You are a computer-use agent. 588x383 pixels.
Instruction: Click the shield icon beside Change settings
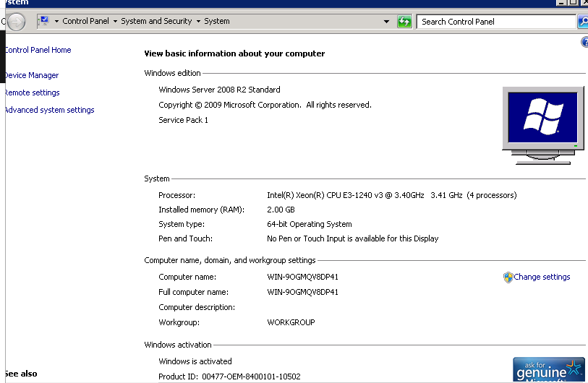tap(508, 277)
